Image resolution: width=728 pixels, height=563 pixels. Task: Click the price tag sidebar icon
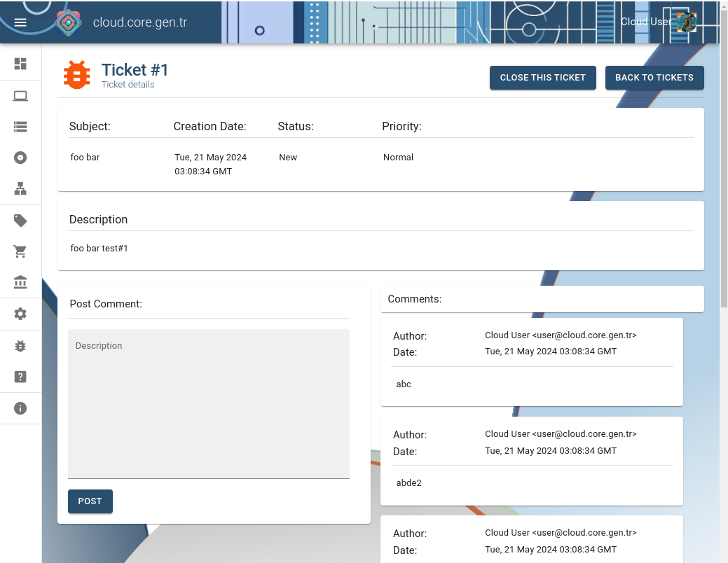click(x=20, y=220)
